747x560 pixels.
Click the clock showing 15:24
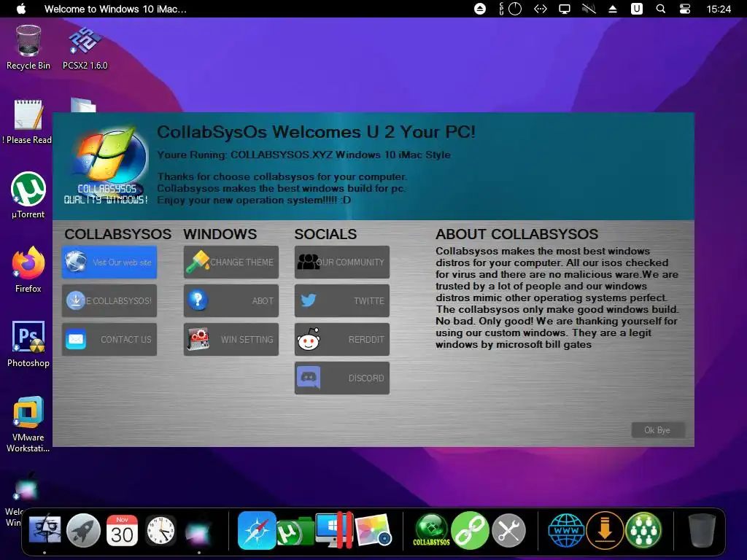pyautogui.click(x=719, y=9)
